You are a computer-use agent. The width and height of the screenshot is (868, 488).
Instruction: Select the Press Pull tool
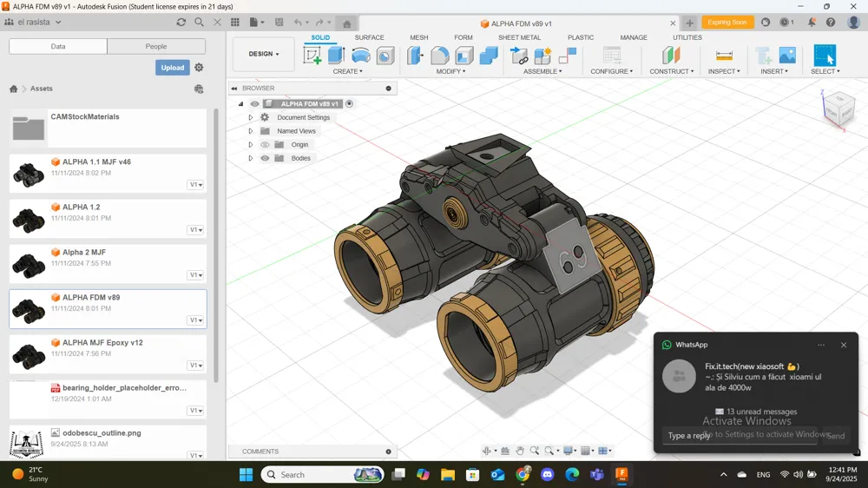(x=415, y=56)
